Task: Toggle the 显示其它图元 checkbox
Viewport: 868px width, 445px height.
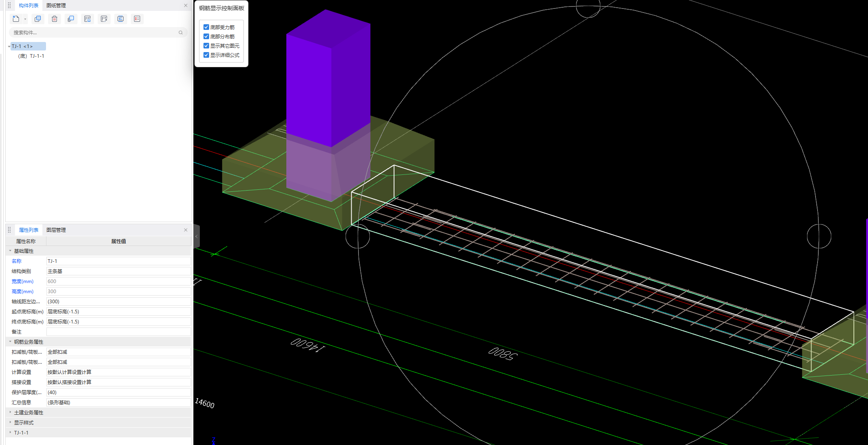Action: (x=206, y=46)
